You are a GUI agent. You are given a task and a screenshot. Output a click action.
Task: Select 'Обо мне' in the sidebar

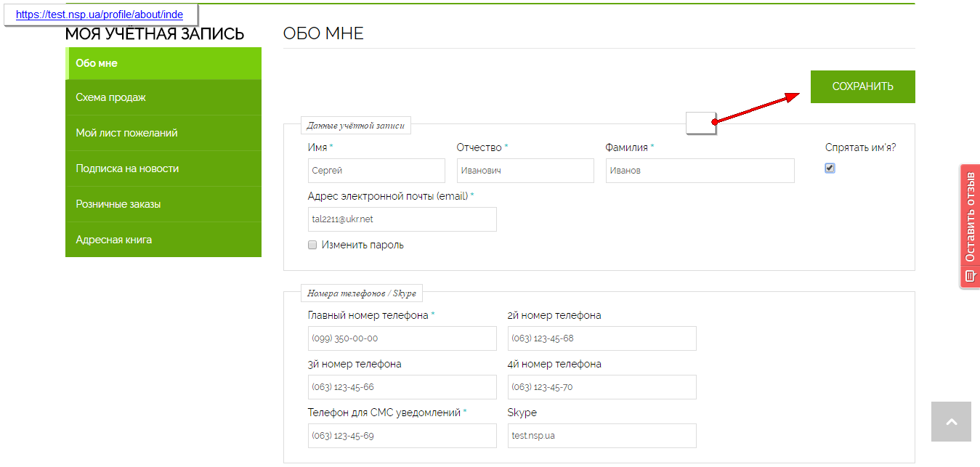click(163, 63)
